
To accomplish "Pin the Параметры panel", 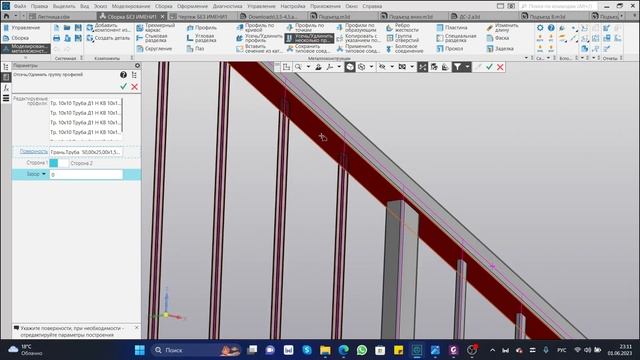I will (x=138, y=65).
